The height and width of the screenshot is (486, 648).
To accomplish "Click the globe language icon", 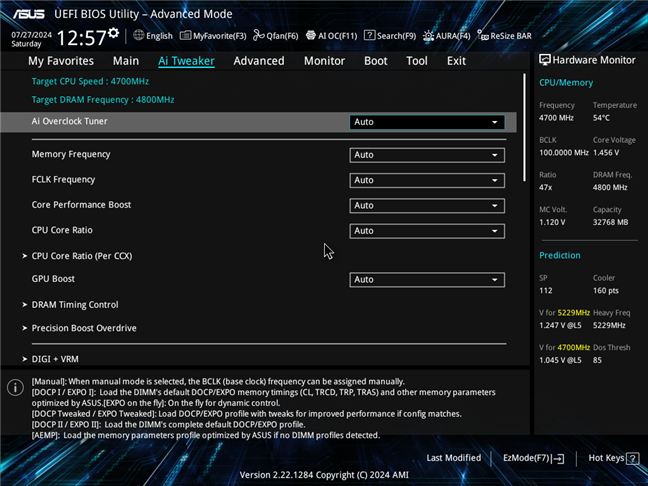I will point(138,35).
